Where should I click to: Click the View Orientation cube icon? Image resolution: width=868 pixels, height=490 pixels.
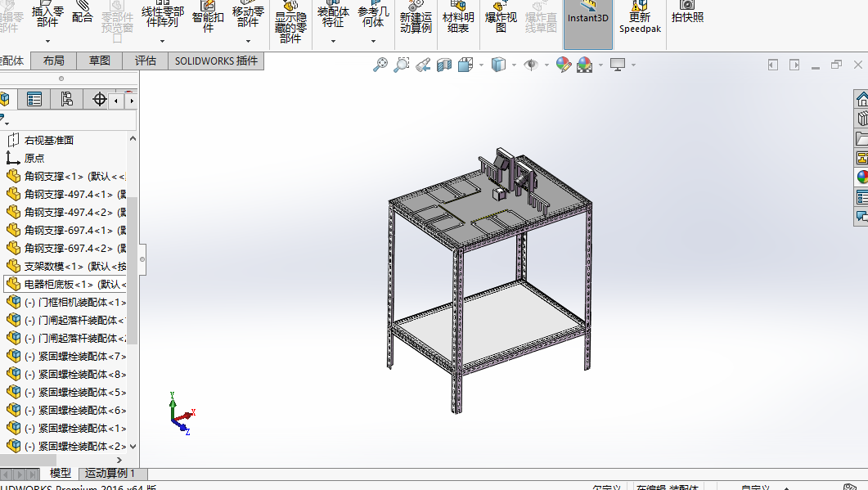pyautogui.click(x=465, y=65)
